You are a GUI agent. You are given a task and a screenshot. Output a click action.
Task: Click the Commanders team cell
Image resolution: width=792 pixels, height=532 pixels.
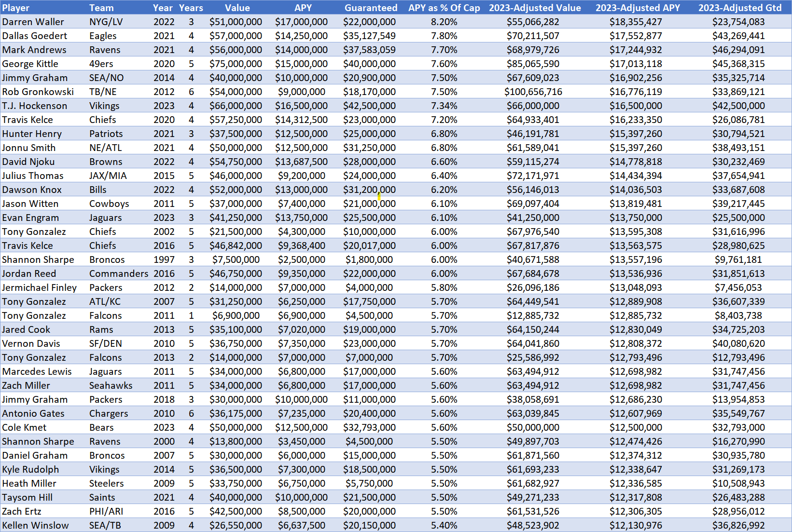(x=119, y=273)
